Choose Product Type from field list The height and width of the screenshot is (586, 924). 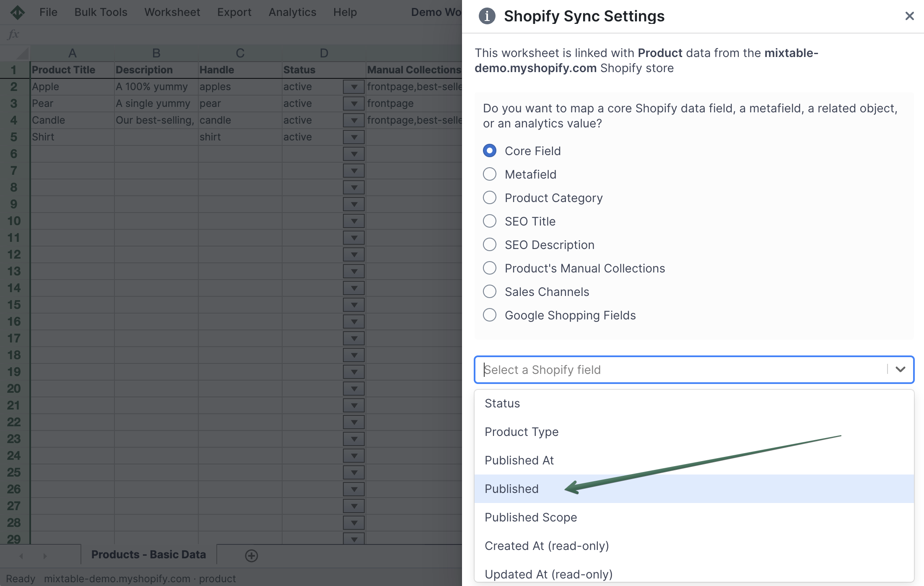click(x=521, y=432)
